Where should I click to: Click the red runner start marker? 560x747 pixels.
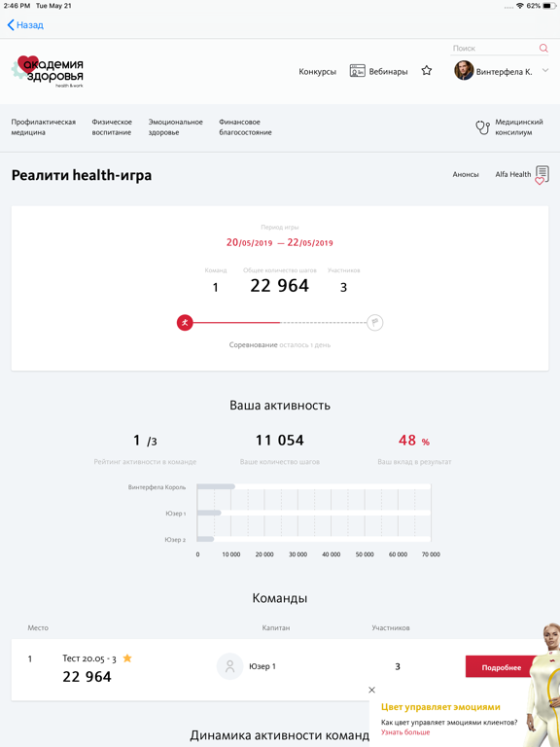(x=185, y=323)
